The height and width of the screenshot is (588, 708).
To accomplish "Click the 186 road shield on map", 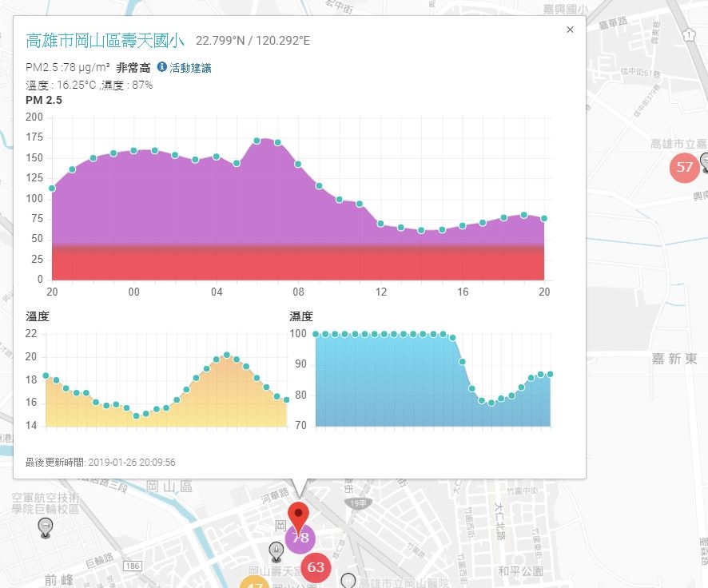I will click(133, 566).
